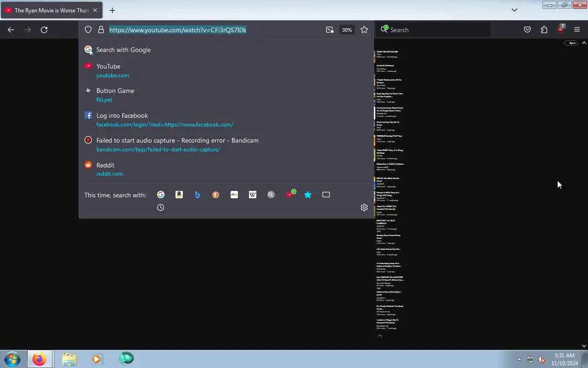Open the Pocket save icon

[527, 30]
